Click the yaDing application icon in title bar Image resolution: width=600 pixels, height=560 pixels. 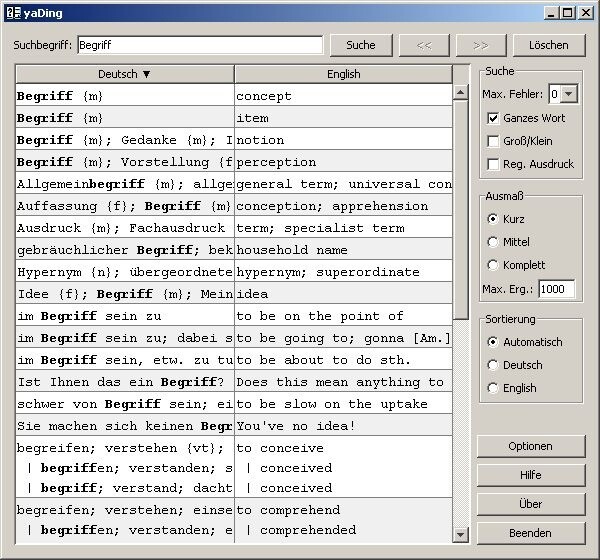tap(12, 12)
